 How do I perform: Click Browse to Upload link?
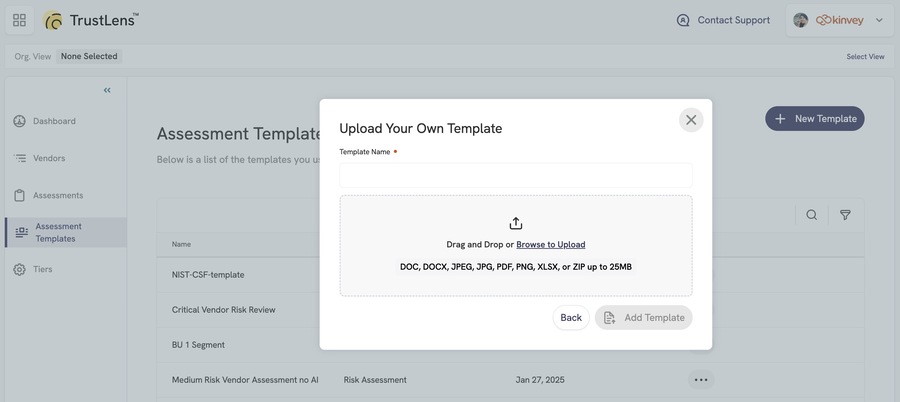(x=550, y=245)
